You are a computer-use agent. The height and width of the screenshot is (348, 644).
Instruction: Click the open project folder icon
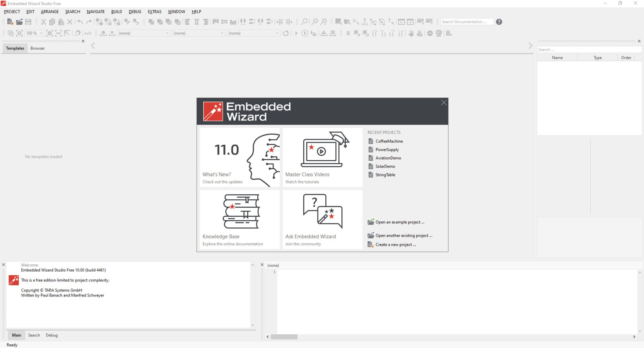click(19, 22)
